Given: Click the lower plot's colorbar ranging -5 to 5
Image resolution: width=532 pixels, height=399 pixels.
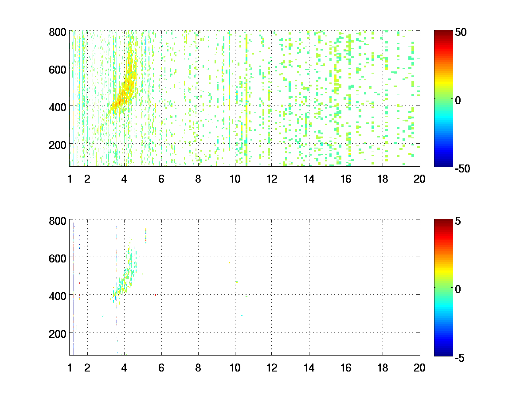Looking at the screenshot, I should coord(443,287).
